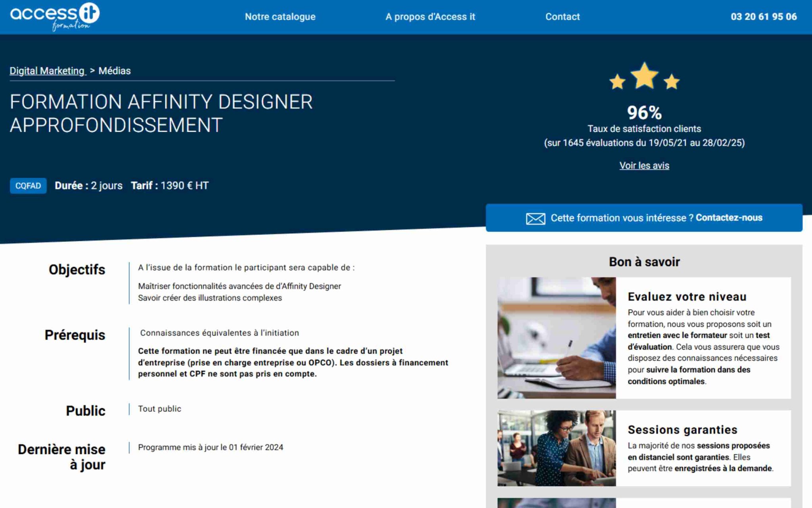Click the Objectifs section heading
Screen dimensions: 812x508
coord(77,269)
